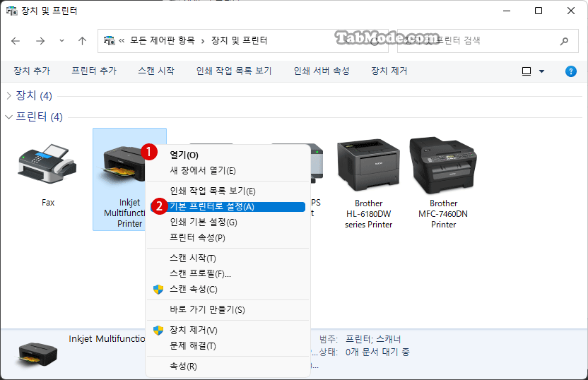The width and height of the screenshot is (588, 380).
Task: Click 장치 및 프린터 breadcrumb
Action: click(240, 40)
